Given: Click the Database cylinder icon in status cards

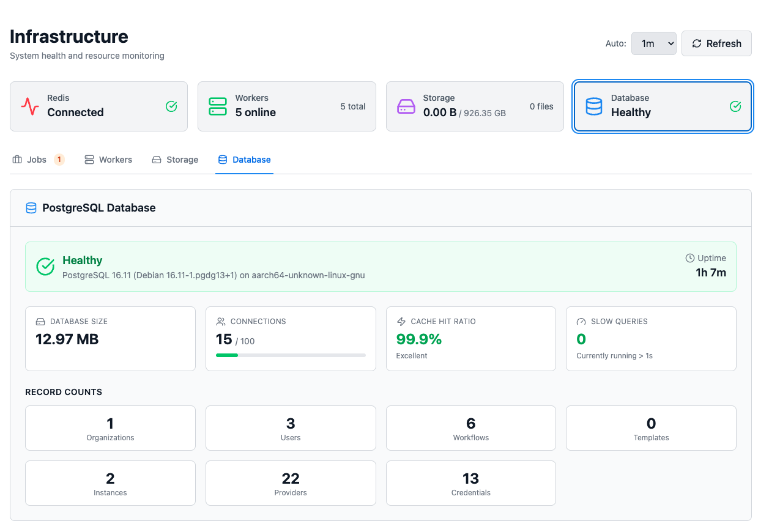Looking at the screenshot, I should pos(594,105).
